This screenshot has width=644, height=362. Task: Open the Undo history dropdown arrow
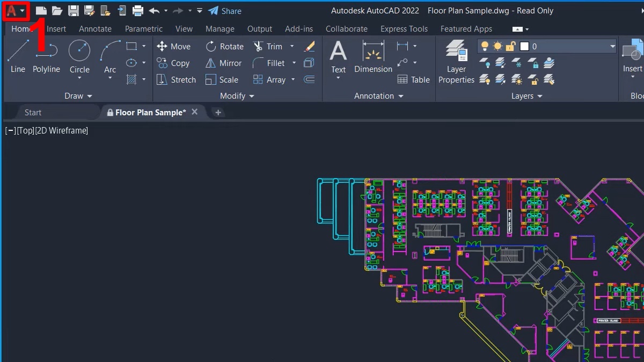166,11
